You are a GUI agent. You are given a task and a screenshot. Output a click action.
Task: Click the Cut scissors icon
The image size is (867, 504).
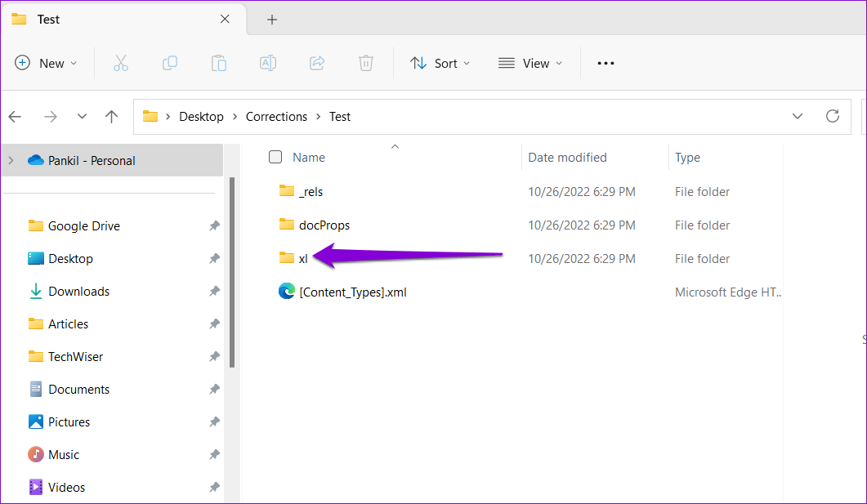click(121, 63)
